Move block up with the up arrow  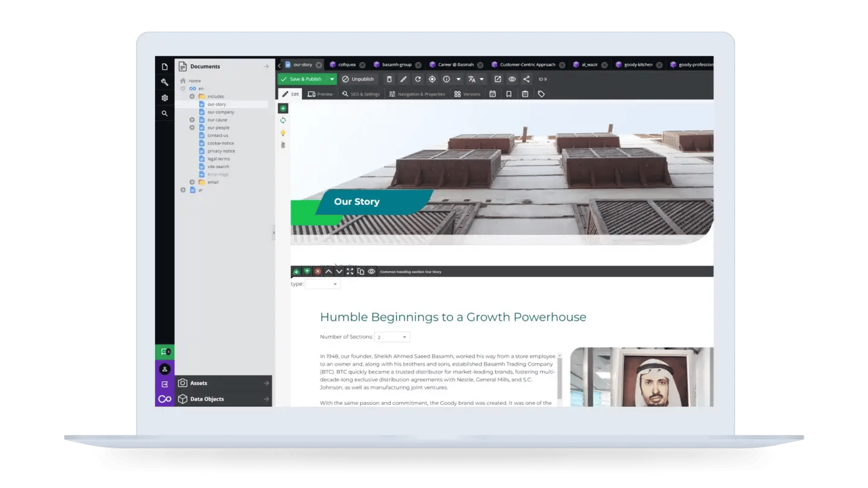[x=329, y=272]
